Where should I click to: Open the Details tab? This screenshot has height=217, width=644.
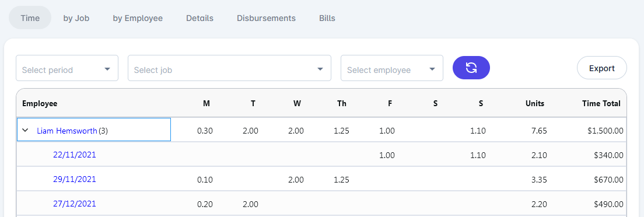tap(199, 18)
